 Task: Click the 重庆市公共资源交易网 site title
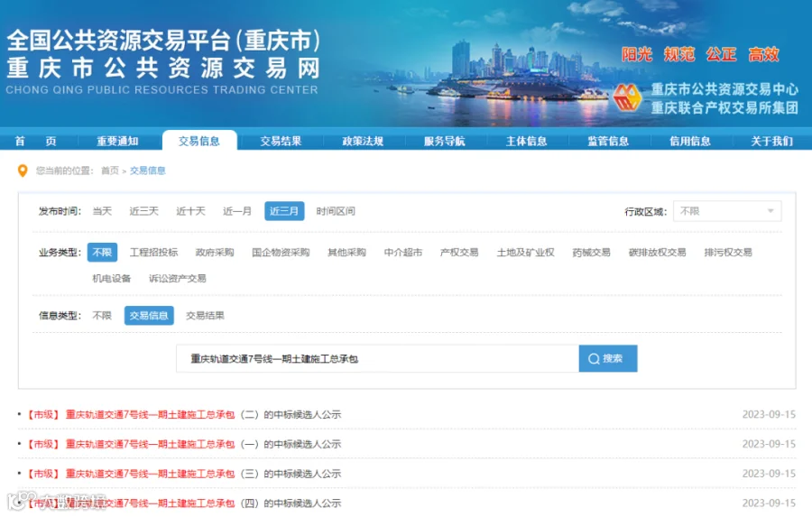(x=163, y=69)
